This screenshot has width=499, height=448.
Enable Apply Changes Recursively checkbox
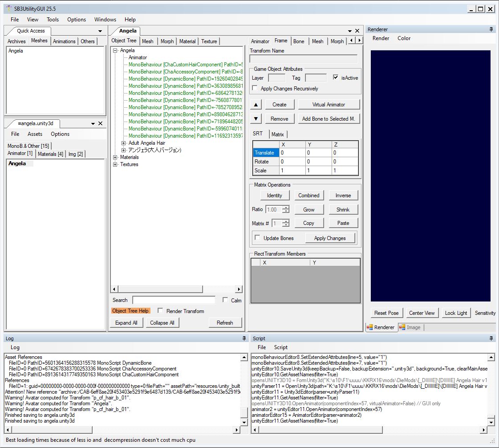[x=255, y=89]
